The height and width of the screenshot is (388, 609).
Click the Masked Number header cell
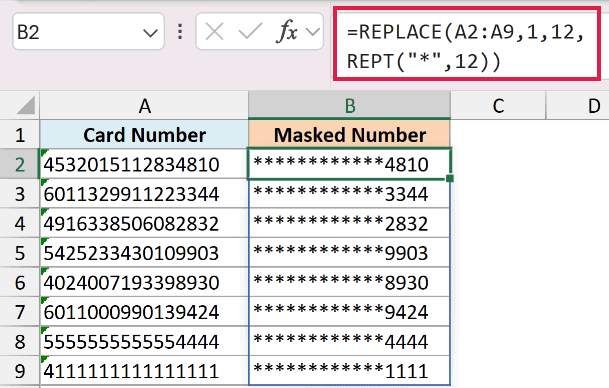point(349,135)
